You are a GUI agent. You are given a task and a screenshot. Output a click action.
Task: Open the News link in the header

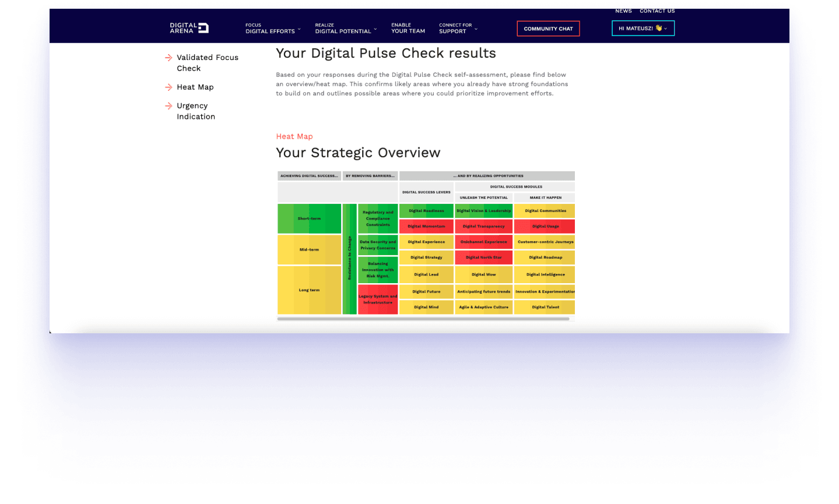pos(623,11)
